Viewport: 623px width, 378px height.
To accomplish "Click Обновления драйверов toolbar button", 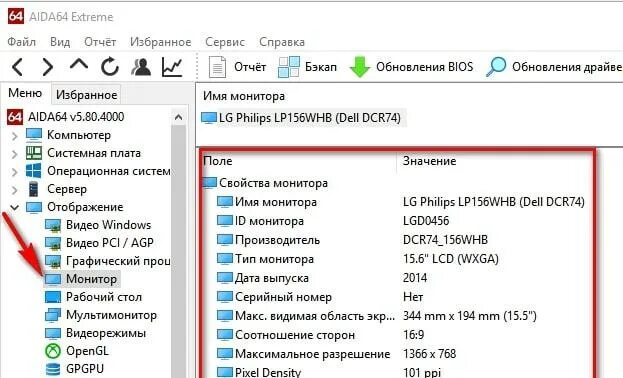I will 554,67.
